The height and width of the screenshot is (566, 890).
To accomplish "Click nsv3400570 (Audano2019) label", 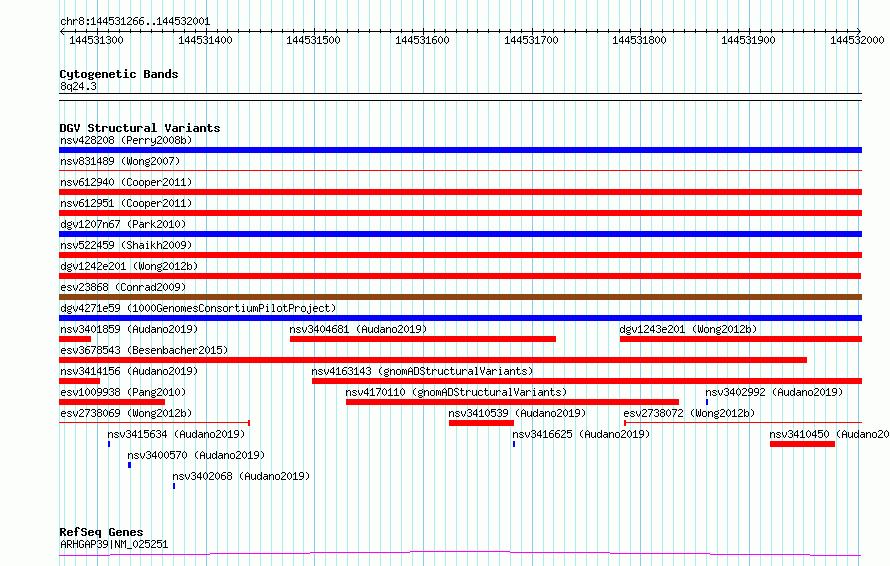I will click(x=196, y=455).
